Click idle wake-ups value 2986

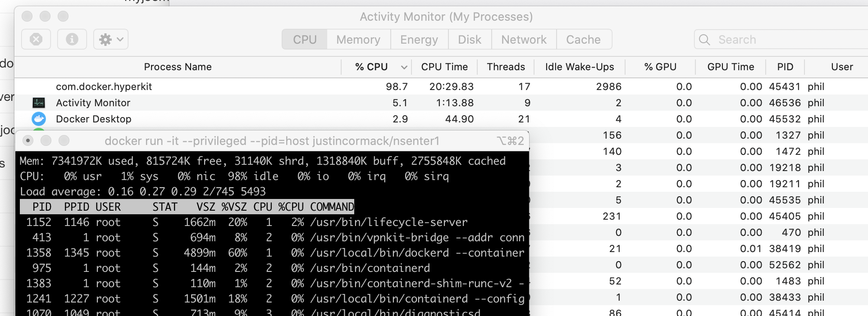click(x=609, y=86)
